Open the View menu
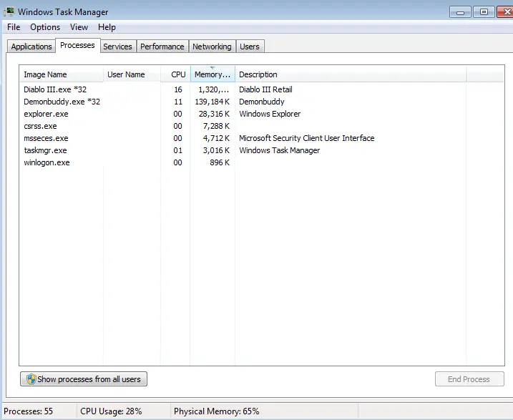 tap(79, 27)
